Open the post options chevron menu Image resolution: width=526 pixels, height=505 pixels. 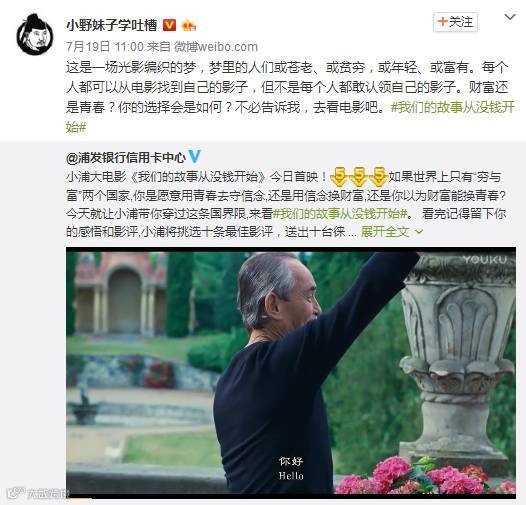(510, 17)
